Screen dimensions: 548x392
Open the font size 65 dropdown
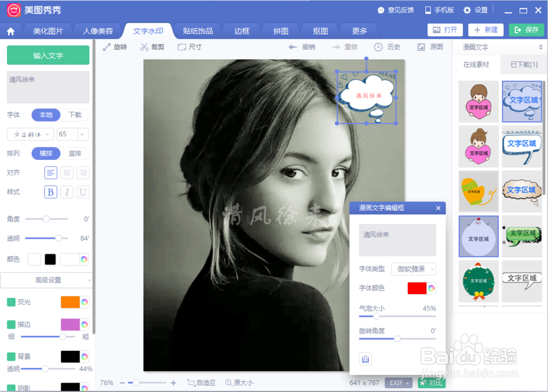[72, 134]
